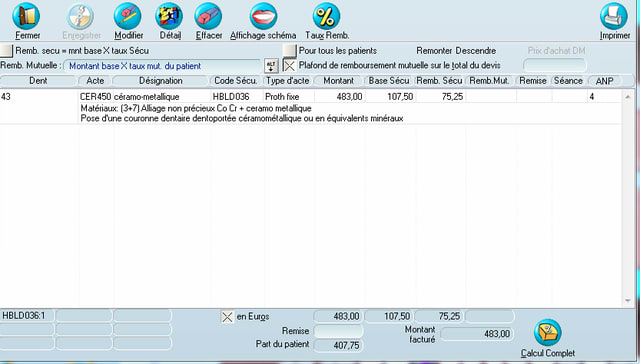The image size is (640, 364).
Task: Select tooth 43 cell in the row
Action: coord(39,97)
